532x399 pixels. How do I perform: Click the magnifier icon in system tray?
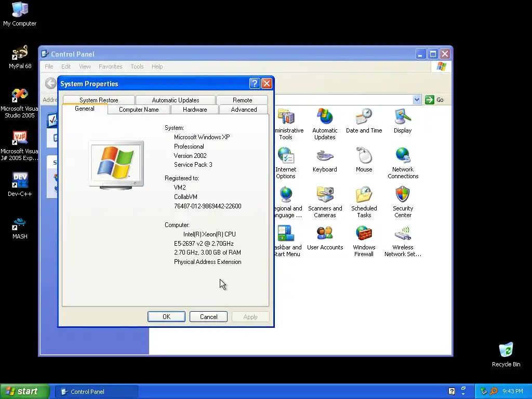click(x=494, y=391)
